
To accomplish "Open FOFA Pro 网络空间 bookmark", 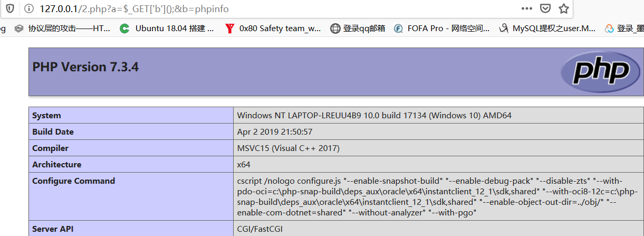I will click(442, 28).
